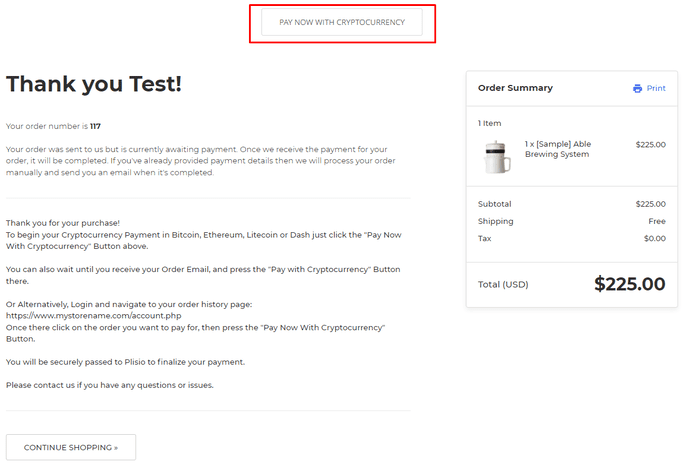
Task: Click the large $225.00 total amount
Action: coord(629,284)
